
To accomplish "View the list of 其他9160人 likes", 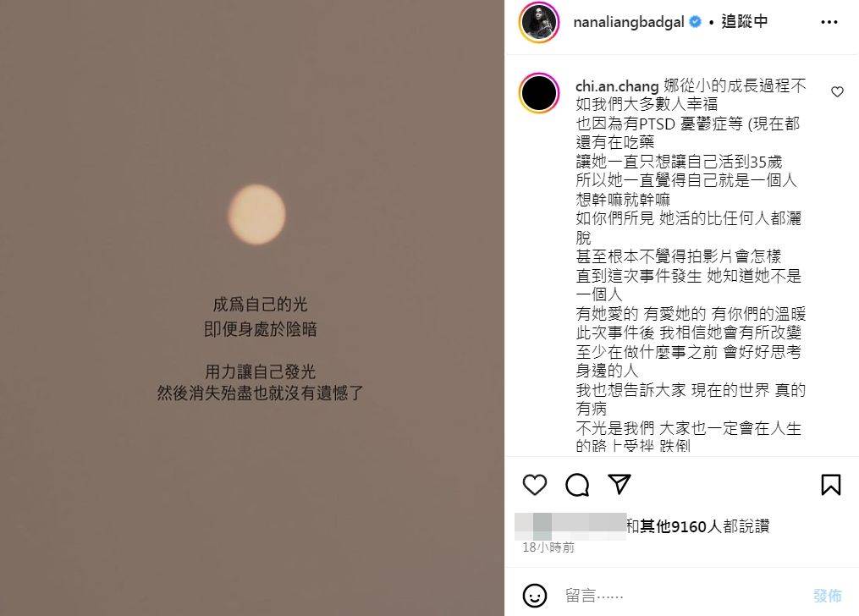I will 698,526.
